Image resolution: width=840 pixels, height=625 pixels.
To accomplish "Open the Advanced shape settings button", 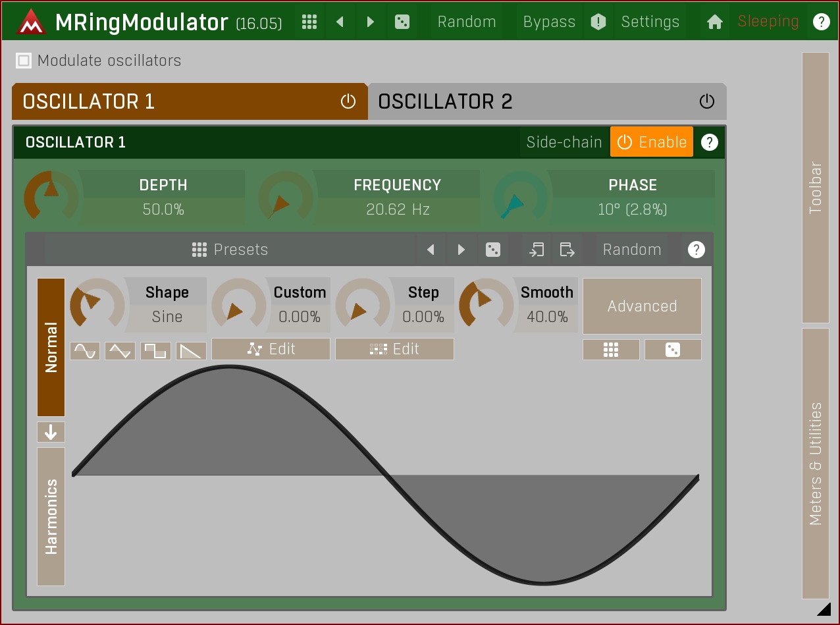I will coord(642,306).
